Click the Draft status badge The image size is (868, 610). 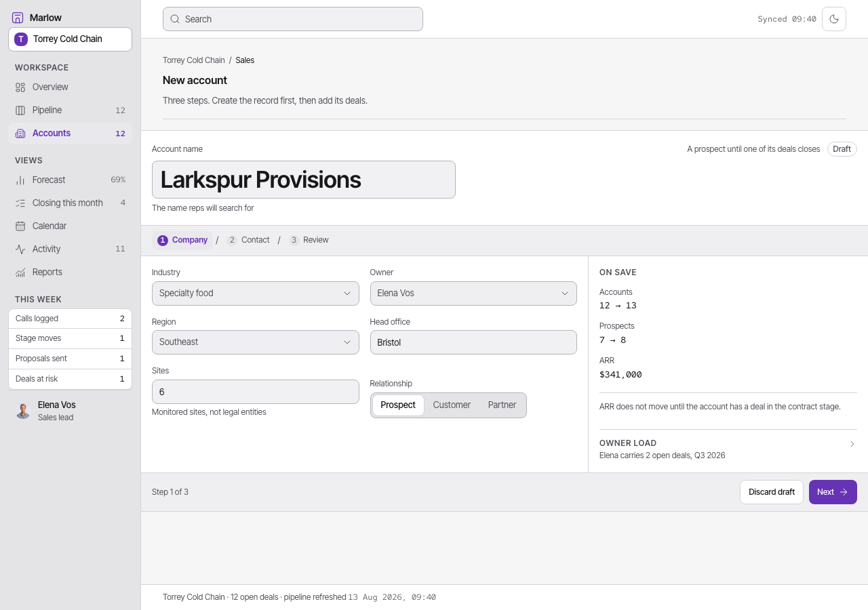pos(842,149)
